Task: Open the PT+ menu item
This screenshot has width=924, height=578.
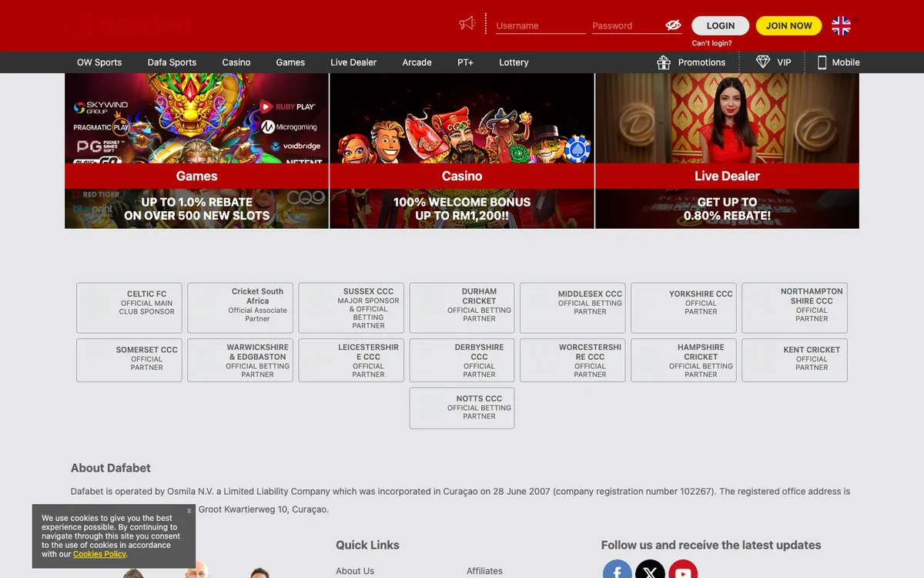Action: click(x=465, y=62)
